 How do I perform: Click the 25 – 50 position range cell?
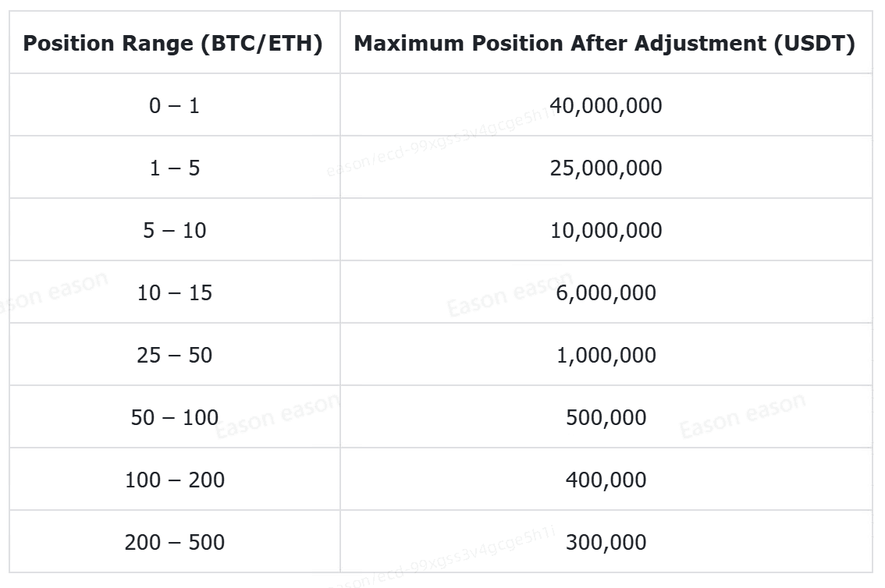(x=175, y=355)
